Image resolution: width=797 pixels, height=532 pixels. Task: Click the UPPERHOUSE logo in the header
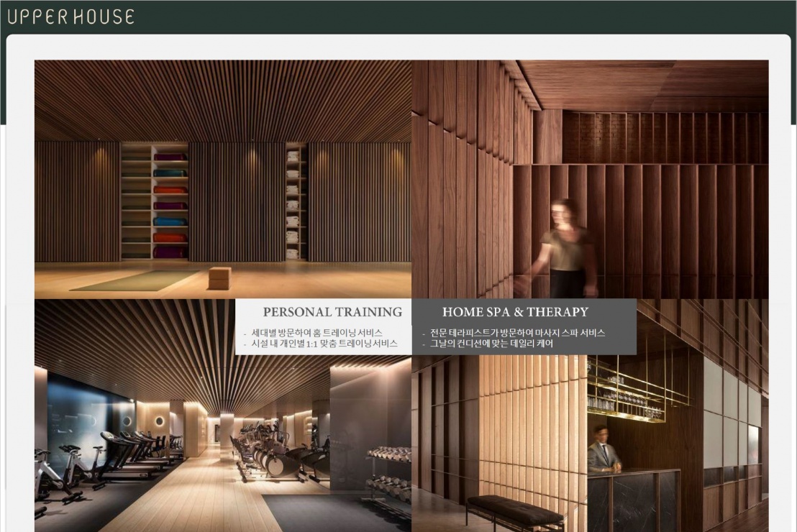[x=70, y=17]
